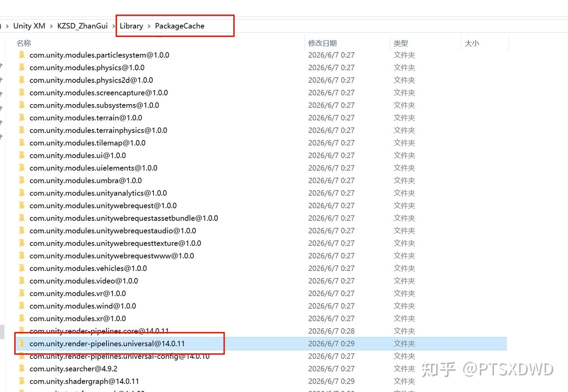Viewport: 568px width, 392px height.
Task: Select the com.unity.searcher@4.9.2 folder icon
Action: coord(22,369)
